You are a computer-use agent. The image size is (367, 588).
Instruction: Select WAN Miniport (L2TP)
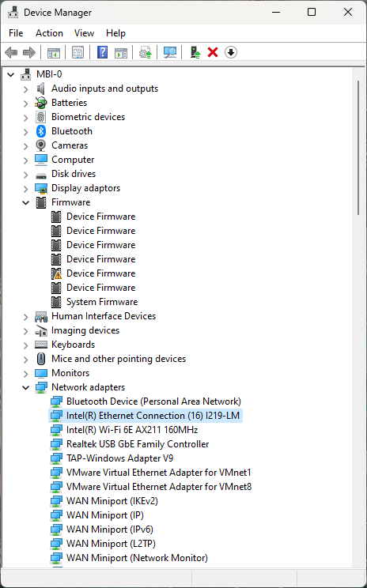point(111,544)
